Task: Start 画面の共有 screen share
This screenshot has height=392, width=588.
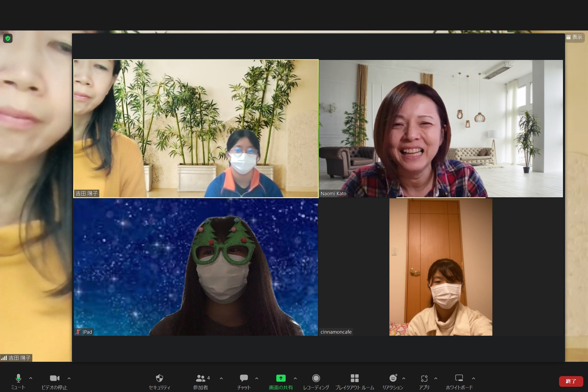Action: (x=281, y=381)
